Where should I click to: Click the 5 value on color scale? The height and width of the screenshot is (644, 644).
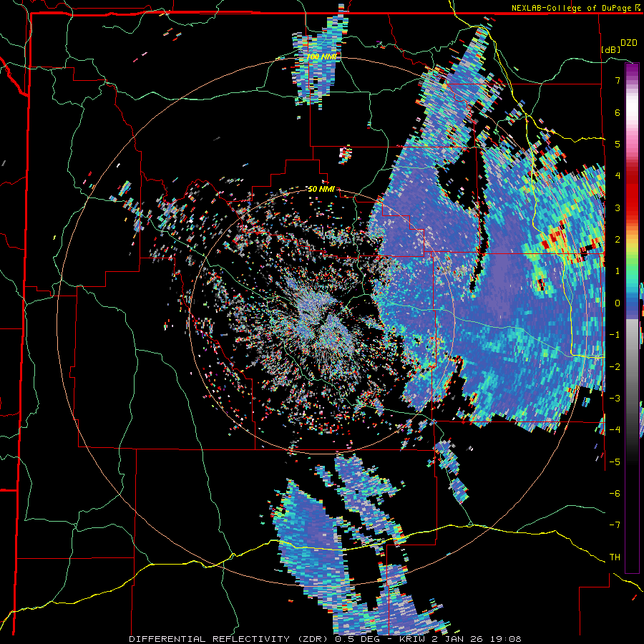618,144
